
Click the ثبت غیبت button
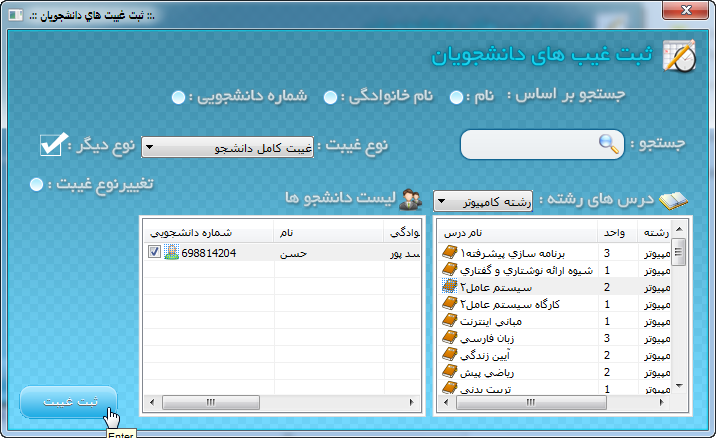[x=68, y=401]
